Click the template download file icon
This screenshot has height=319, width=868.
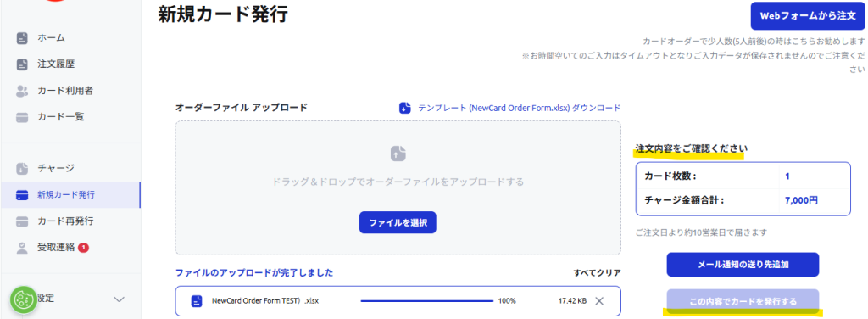405,108
